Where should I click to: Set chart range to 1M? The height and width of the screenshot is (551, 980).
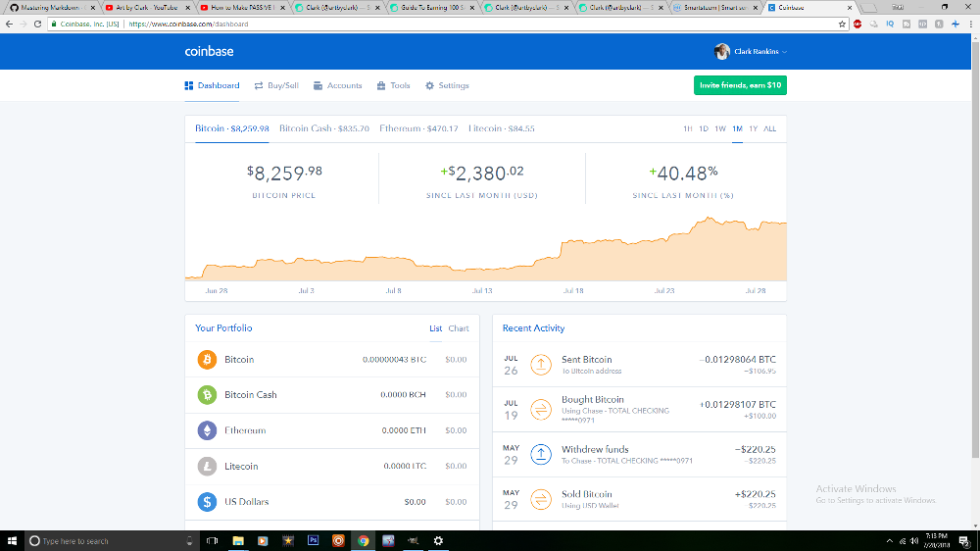point(738,128)
